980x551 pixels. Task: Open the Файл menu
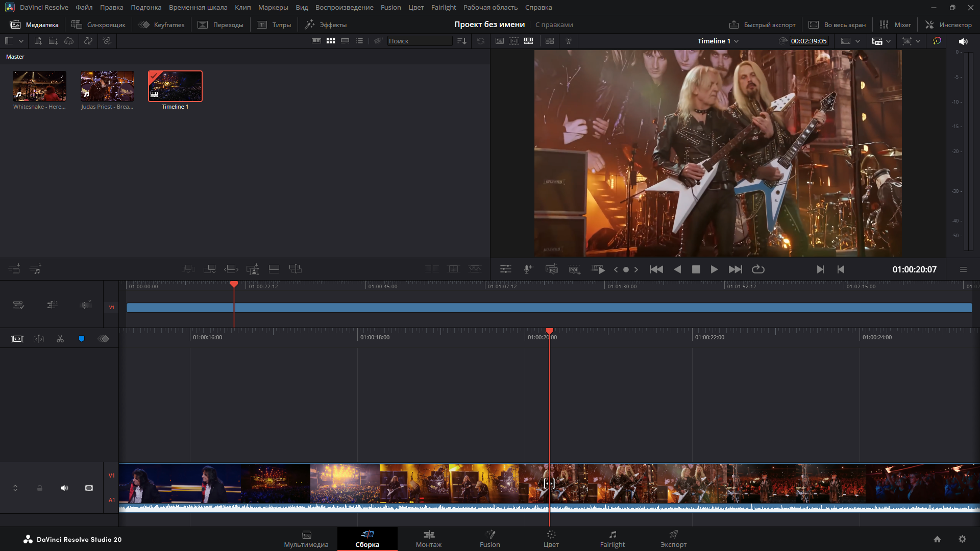click(x=84, y=7)
